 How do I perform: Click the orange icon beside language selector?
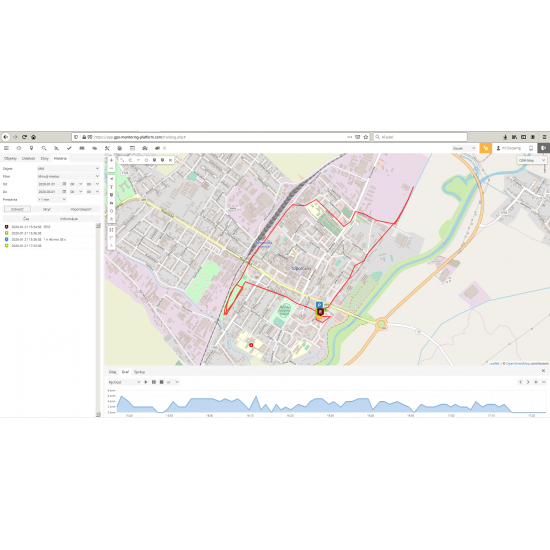(x=485, y=148)
